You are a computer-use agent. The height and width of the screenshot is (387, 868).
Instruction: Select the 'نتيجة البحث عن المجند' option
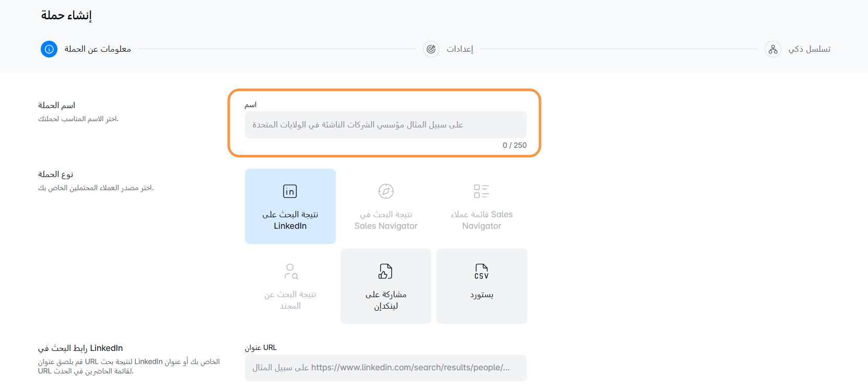coord(290,300)
